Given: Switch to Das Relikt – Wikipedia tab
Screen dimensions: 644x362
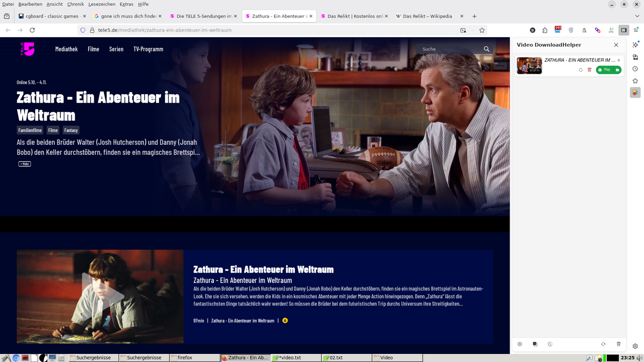Looking at the screenshot, I should [x=429, y=16].
